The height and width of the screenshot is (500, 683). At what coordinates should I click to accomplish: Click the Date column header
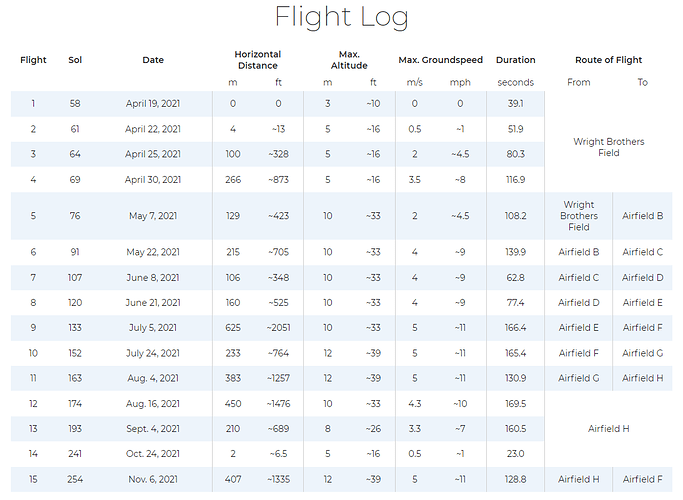click(x=153, y=60)
